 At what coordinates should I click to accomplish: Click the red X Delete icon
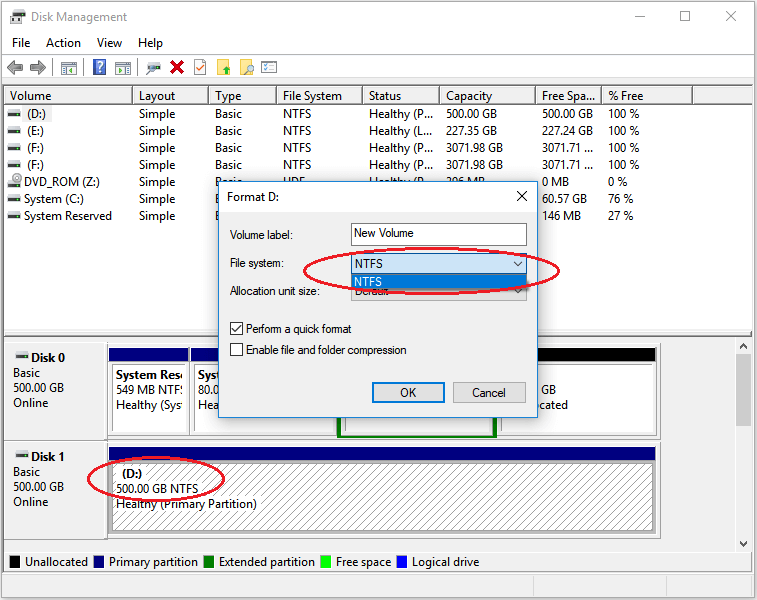(x=177, y=67)
